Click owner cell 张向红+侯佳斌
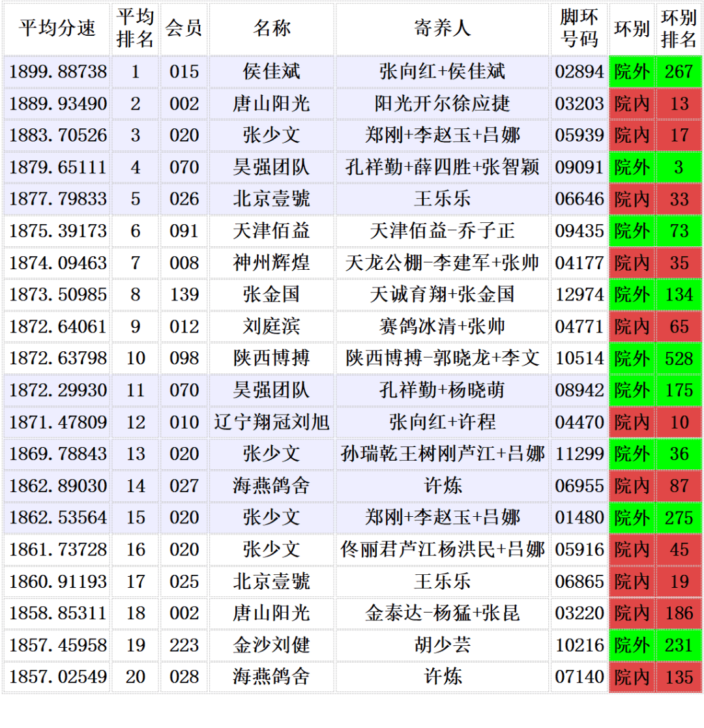The image size is (704, 728). click(x=442, y=72)
